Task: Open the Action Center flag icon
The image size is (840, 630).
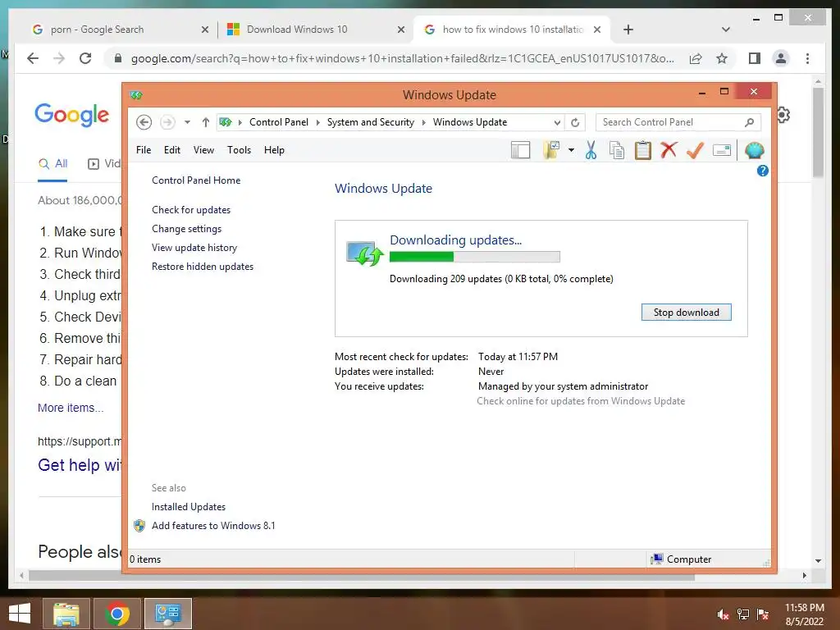Action: pyautogui.click(x=763, y=614)
